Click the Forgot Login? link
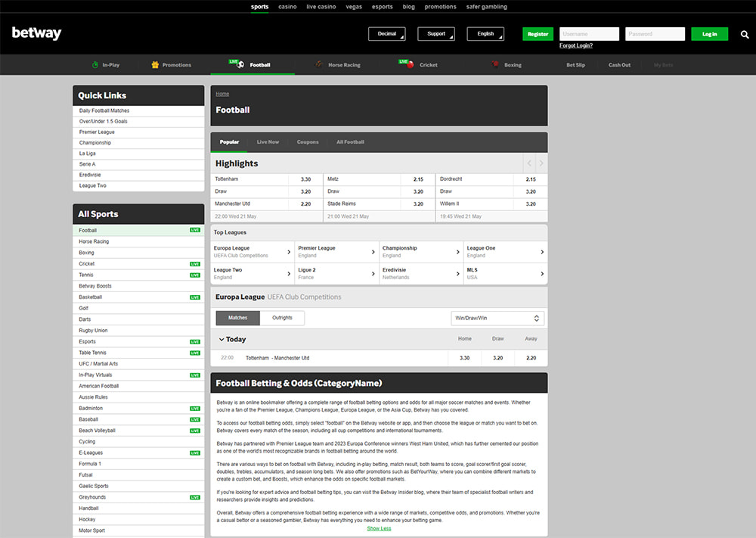Image resolution: width=756 pixels, height=538 pixels. coord(575,45)
